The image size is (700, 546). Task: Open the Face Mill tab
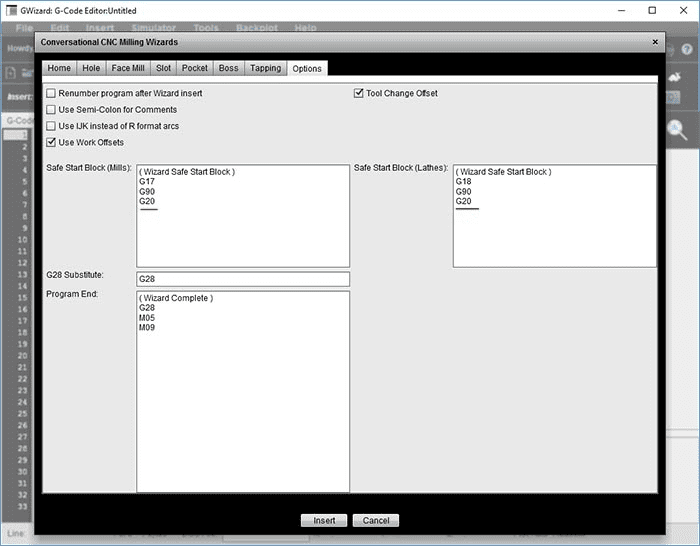click(128, 68)
